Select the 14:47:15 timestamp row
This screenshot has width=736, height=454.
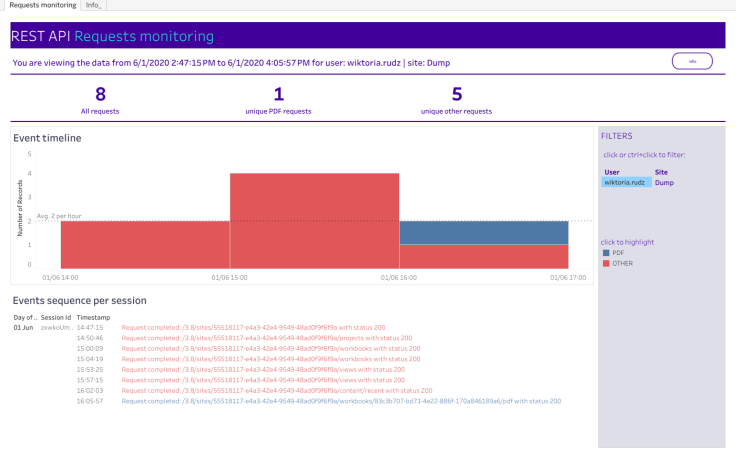(x=91, y=327)
